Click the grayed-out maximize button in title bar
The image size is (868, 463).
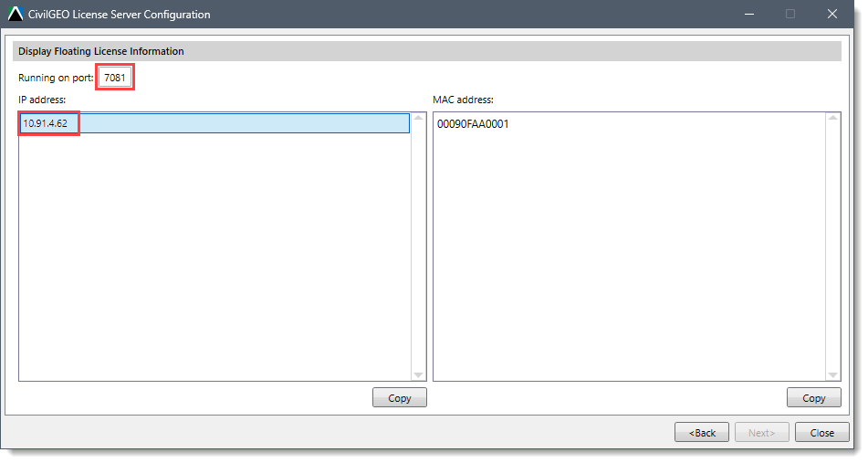790,14
